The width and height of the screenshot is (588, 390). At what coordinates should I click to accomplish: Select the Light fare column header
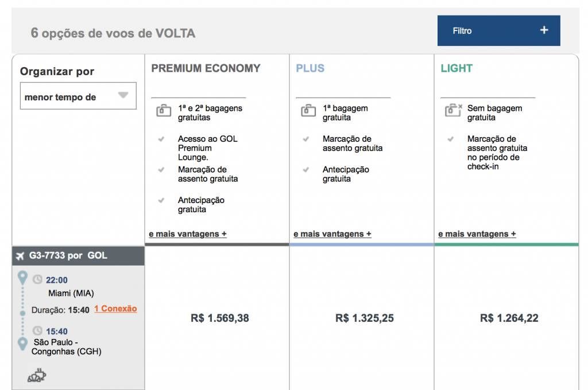[457, 68]
